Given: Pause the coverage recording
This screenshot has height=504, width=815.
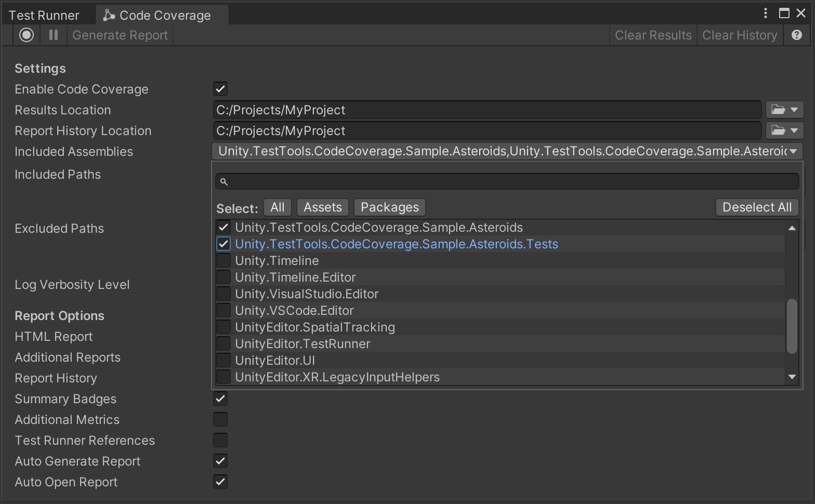Looking at the screenshot, I should pos(53,35).
